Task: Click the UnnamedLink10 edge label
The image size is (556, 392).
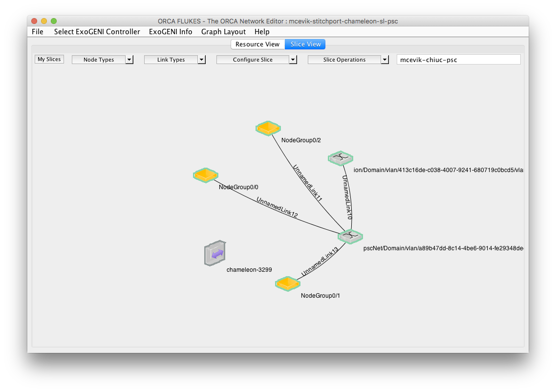Action: pyautogui.click(x=347, y=197)
